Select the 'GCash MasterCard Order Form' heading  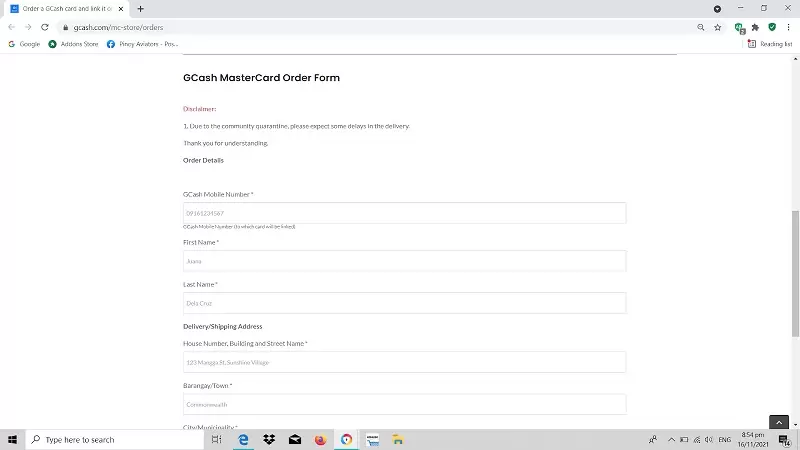pyautogui.click(x=261, y=78)
